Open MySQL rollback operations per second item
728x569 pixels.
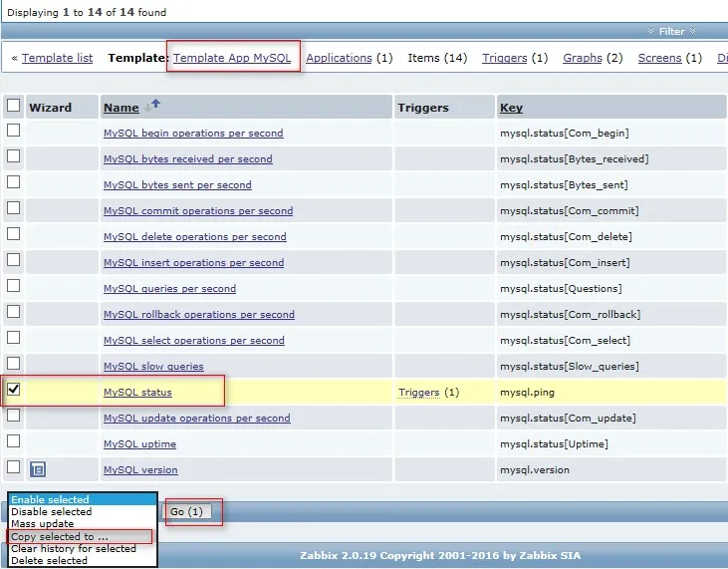(x=199, y=315)
